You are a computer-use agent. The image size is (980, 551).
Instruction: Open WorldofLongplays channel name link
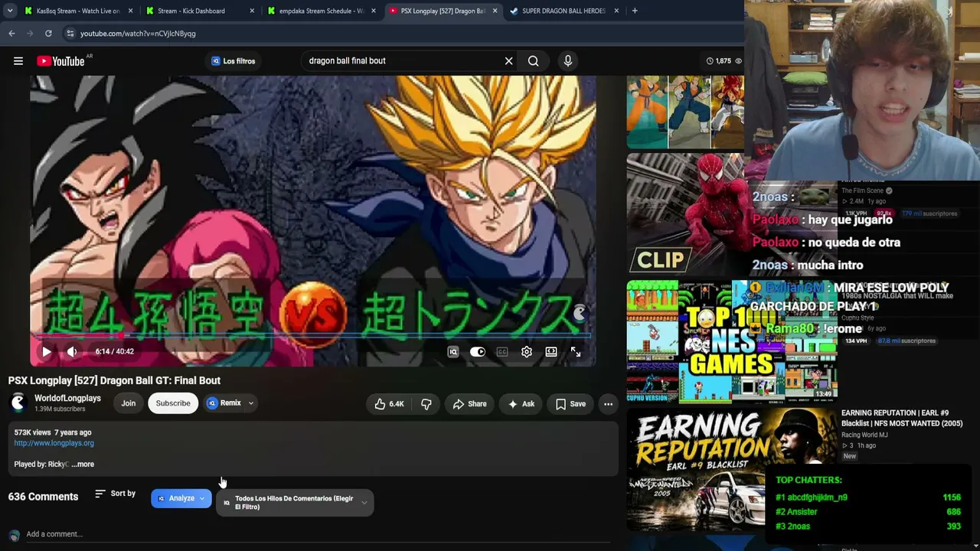67,398
